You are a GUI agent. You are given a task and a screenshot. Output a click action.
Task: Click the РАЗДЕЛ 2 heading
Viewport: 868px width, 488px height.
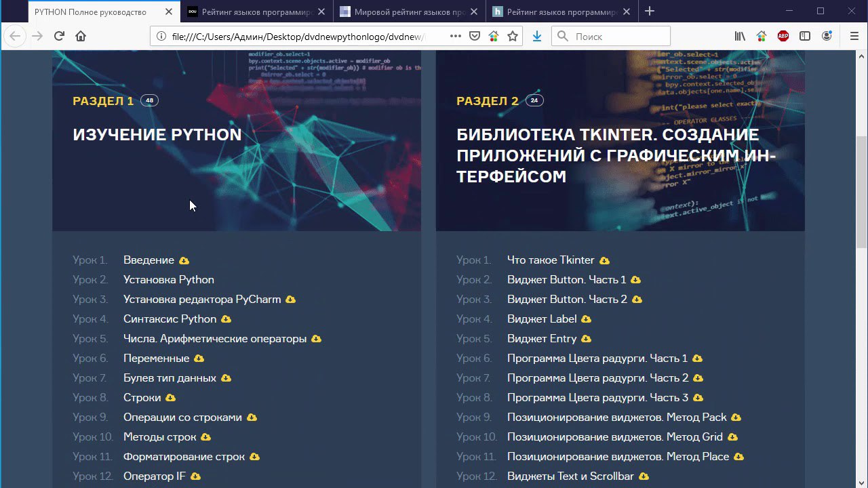point(488,101)
